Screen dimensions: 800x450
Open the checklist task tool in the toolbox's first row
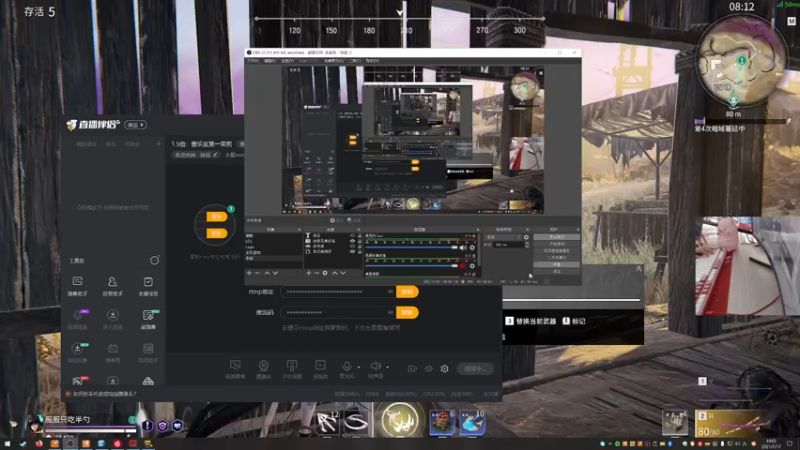[148, 282]
